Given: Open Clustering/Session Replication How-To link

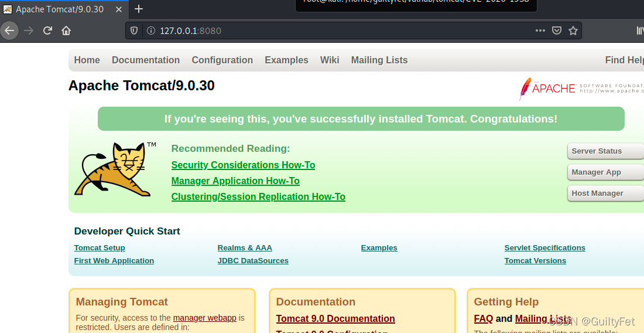Looking at the screenshot, I should (x=258, y=196).
